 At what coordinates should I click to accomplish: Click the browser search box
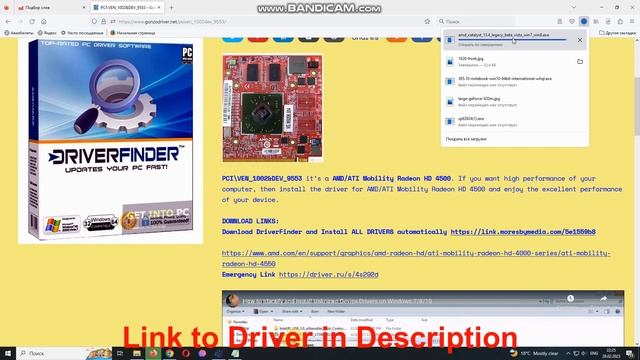click(476, 21)
